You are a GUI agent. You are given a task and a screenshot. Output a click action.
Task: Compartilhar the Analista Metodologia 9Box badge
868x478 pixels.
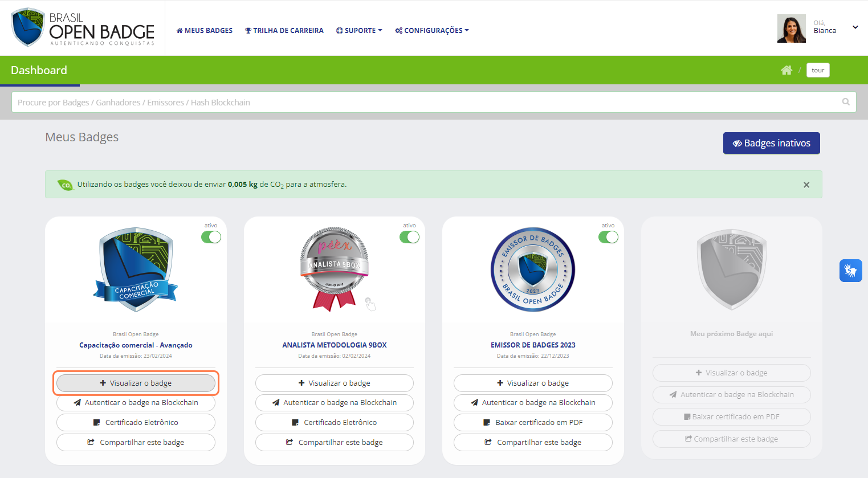pos(335,442)
